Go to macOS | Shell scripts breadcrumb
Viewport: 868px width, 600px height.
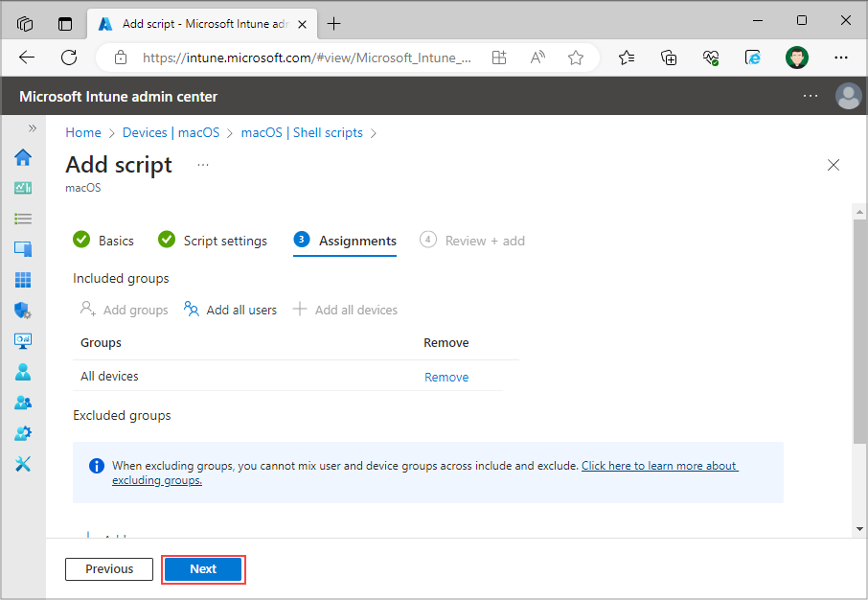pyautogui.click(x=302, y=132)
